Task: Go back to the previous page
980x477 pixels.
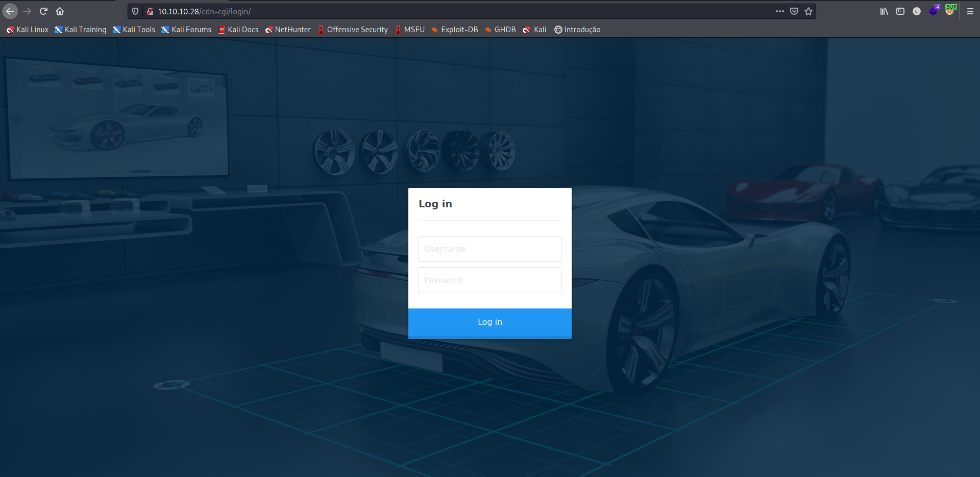Action: point(10,11)
